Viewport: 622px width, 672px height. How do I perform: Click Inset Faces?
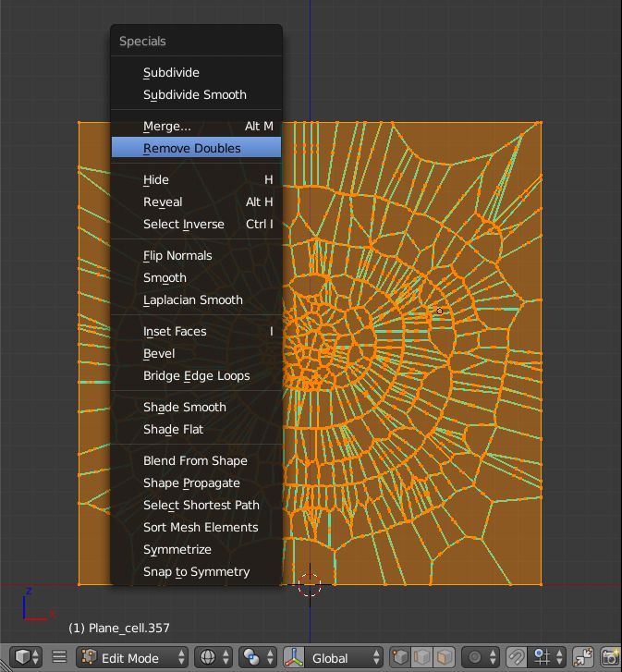pyautogui.click(x=196, y=331)
